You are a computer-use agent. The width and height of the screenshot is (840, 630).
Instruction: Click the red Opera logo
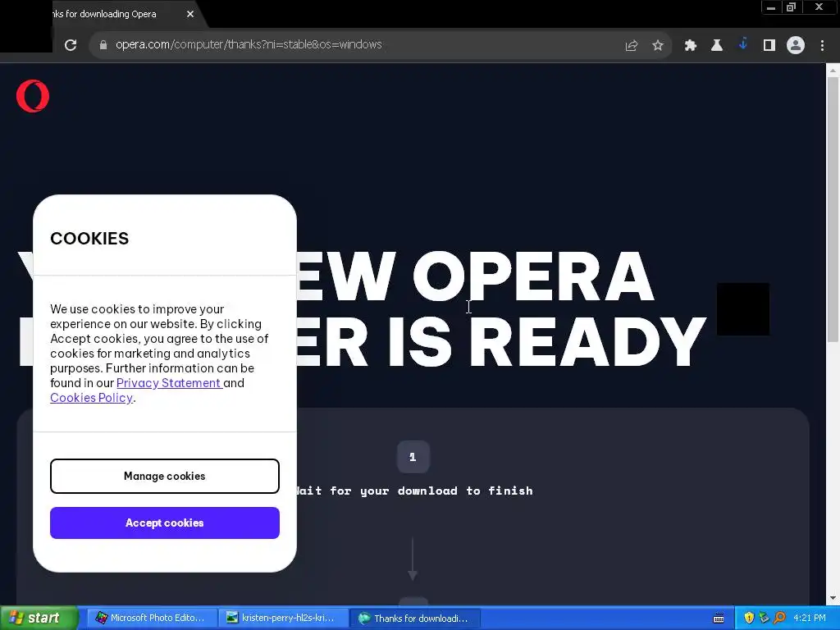point(33,96)
